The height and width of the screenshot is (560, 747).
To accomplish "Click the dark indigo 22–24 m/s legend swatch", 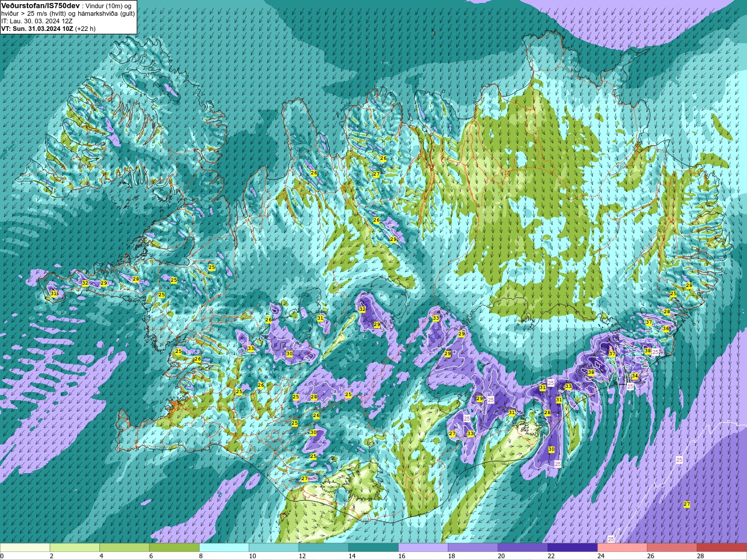I will pos(573,548).
